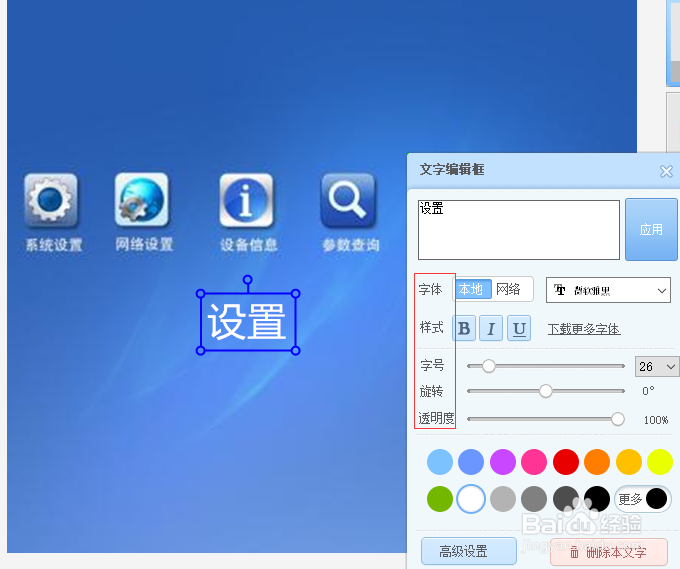Toggle italic style I
Image resolution: width=680 pixels, height=569 pixels.
click(x=491, y=328)
